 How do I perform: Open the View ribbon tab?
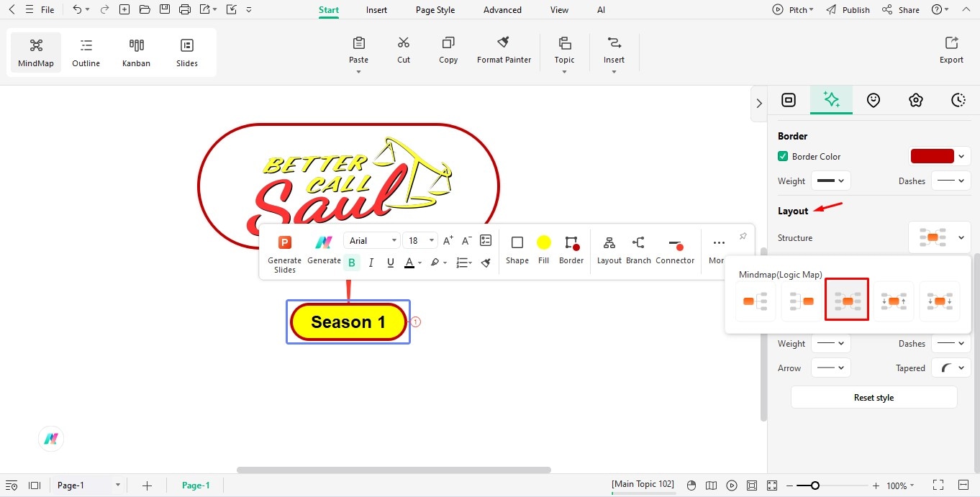tap(559, 10)
